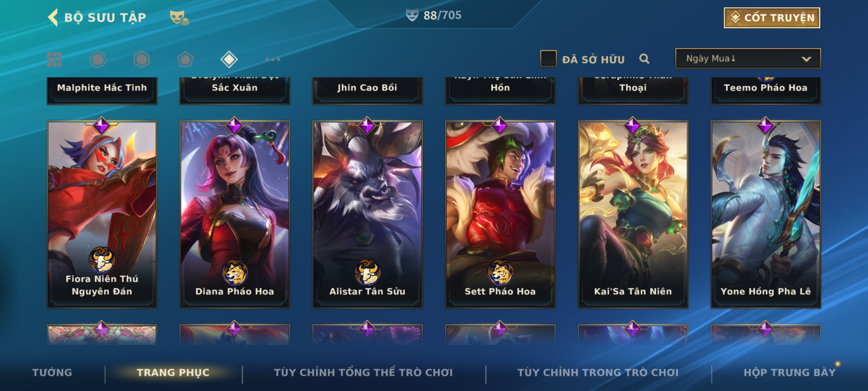Click the search magnifier icon
Image resolution: width=868 pixels, height=391 pixels.
[644, 59]
